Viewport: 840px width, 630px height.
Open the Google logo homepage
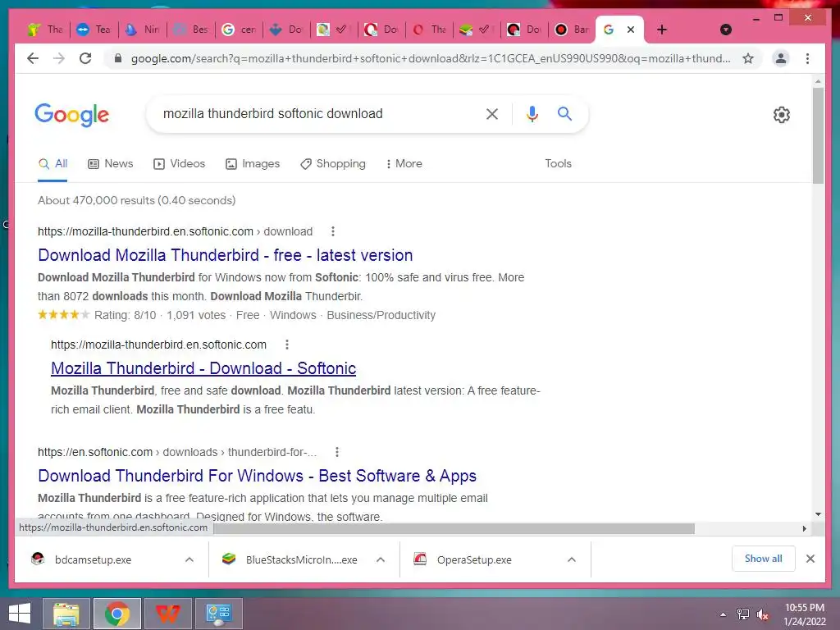72,115
